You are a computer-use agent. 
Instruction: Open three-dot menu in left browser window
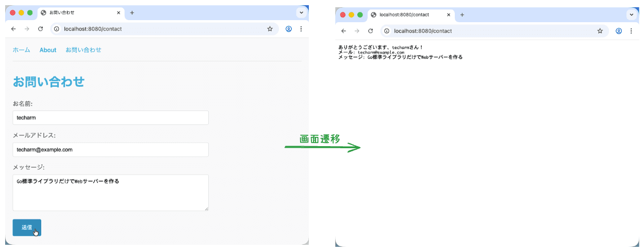(x=301, y=29)
